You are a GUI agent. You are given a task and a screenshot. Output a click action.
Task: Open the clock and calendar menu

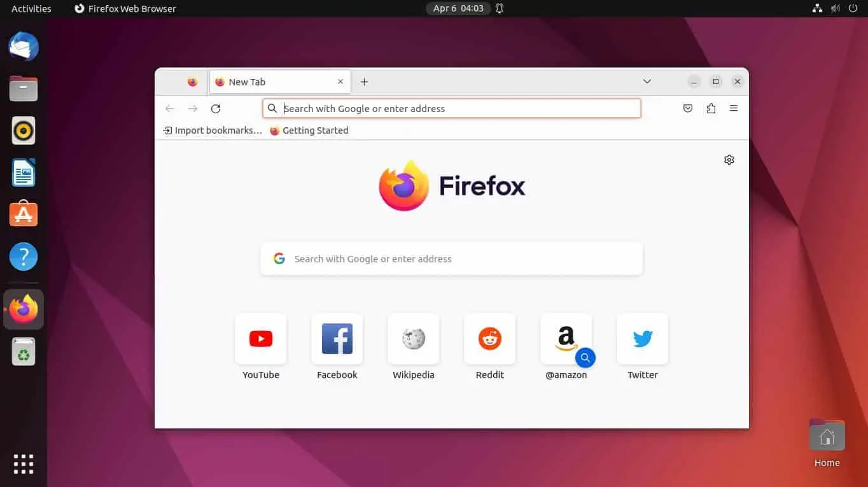point(458,8)
